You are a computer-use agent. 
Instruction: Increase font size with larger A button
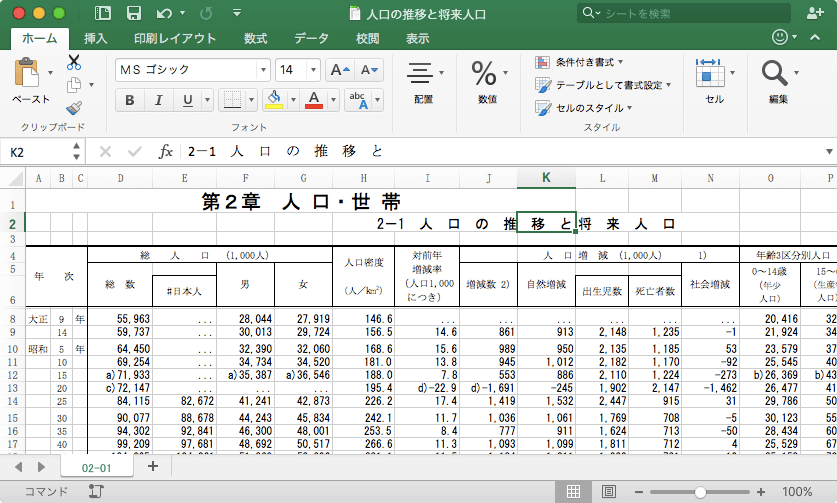339,70
